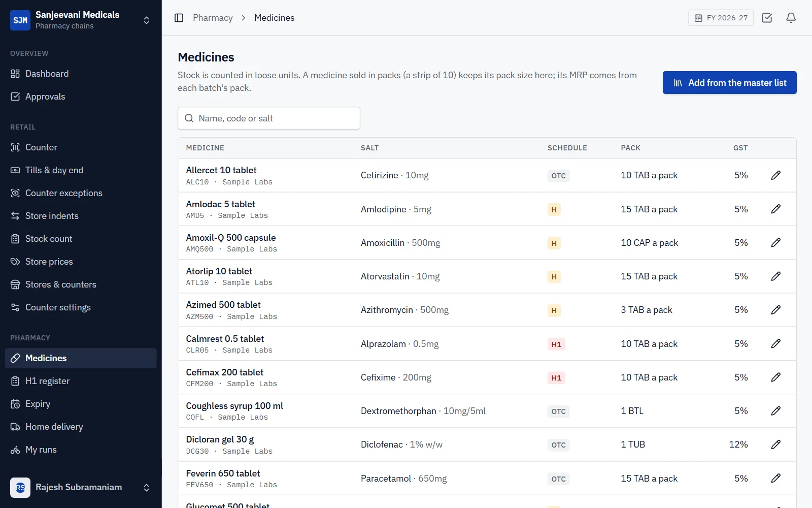
Task: Expand the Sanjeevani Medicals organization switcher
Action: tap(146, 20)
